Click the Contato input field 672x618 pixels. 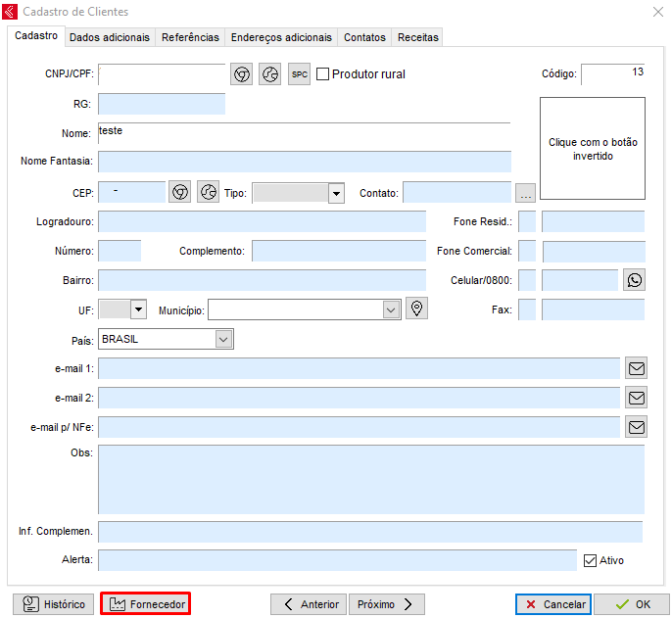[x=456, y=192]
